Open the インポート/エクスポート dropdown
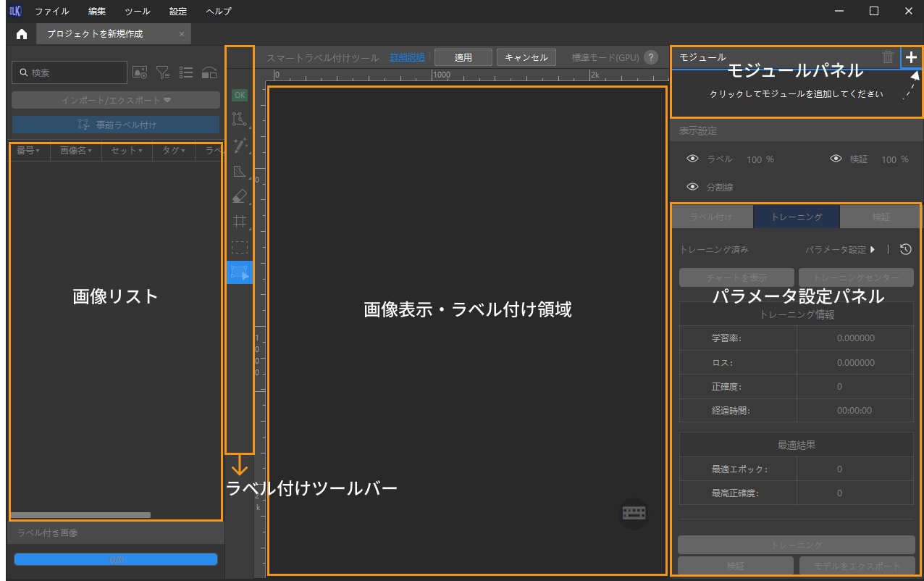The height and width of the screenshot is (581, 924). coord(116,100)
